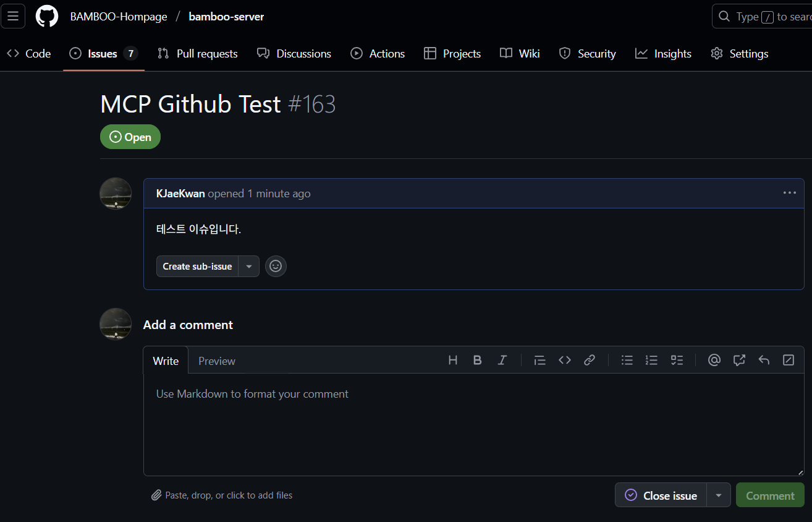
Task: Go to GitHub home via Octocat logo
Action: [47, 16]
